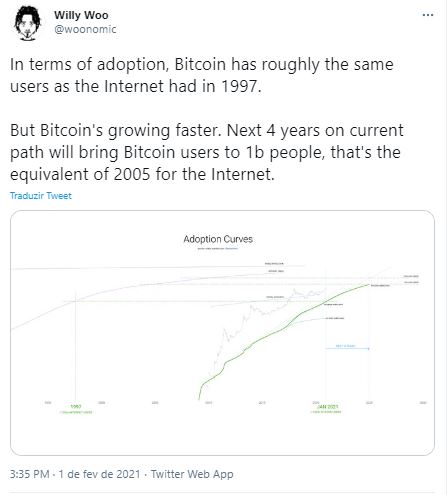
Task: Click the paragraph mentioning 1b people
Action: 207,152
